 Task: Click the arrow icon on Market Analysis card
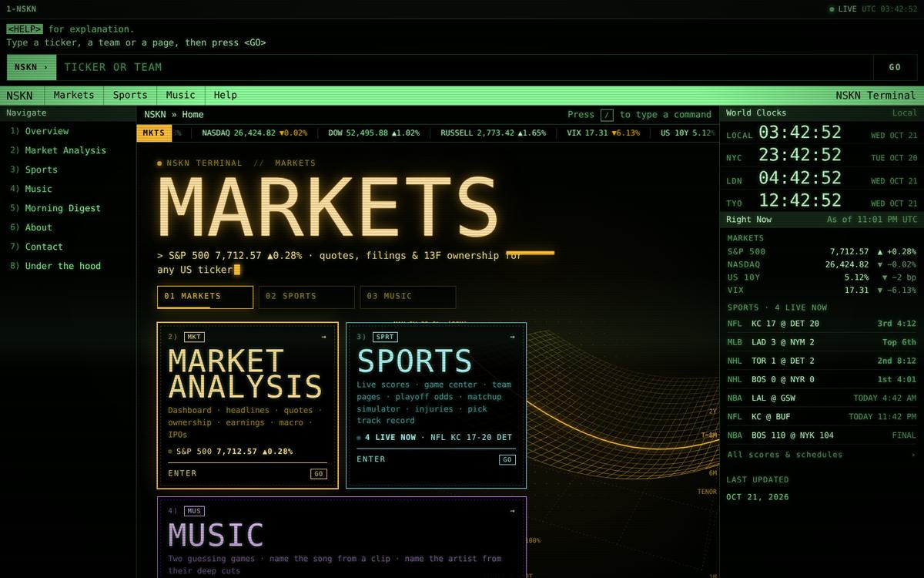[323, 337]
